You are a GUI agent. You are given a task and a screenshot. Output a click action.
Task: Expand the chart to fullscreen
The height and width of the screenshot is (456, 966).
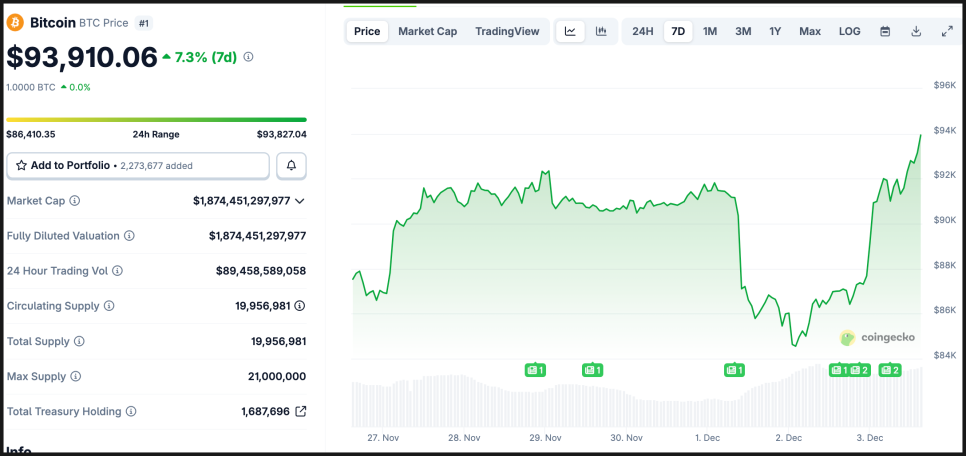pos(947,31)
